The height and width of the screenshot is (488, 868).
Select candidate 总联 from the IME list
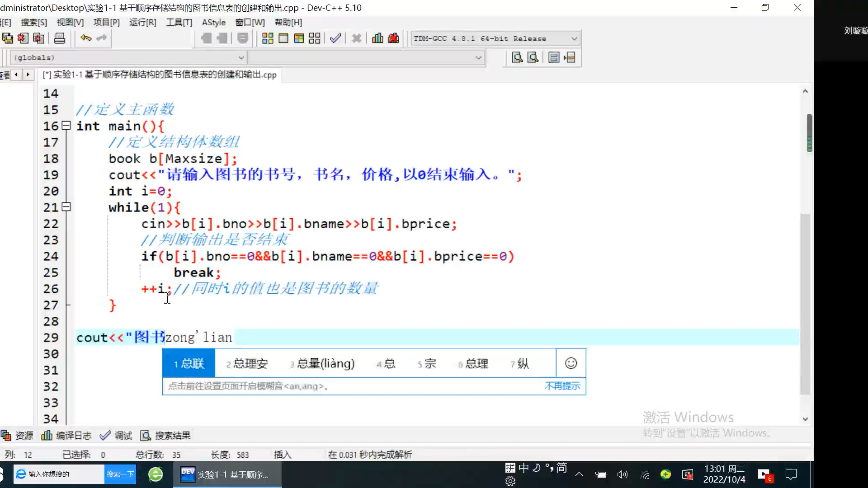point(193,363)
